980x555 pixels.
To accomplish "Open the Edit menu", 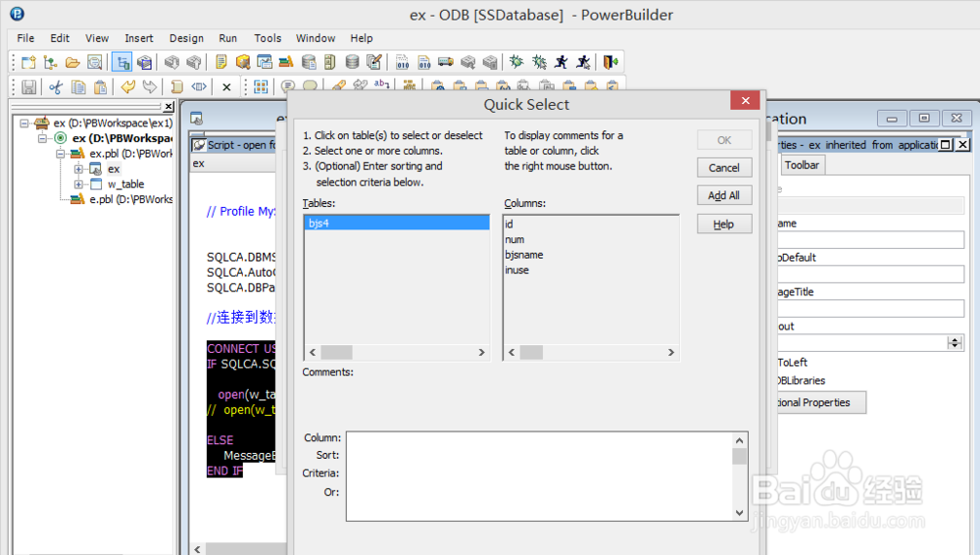I will pyautogui.click(x=60, y=38).
